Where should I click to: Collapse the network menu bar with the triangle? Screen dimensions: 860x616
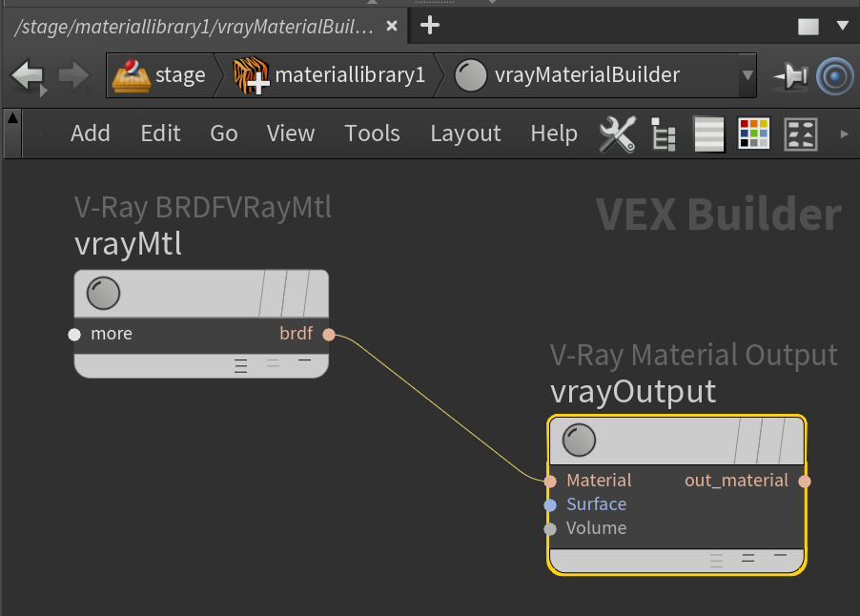point(12,117)
